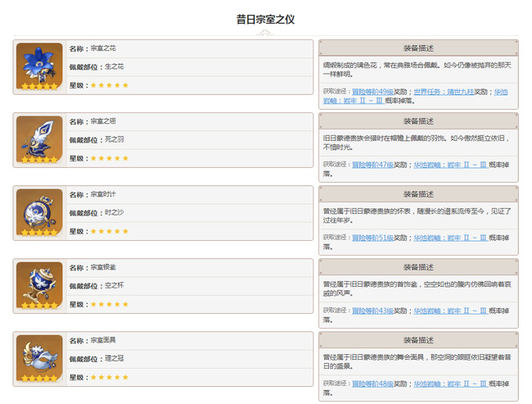Viewport: 532px width, 404px height.
Task: Select the name text 宗室时计
Action: (103, 194)
